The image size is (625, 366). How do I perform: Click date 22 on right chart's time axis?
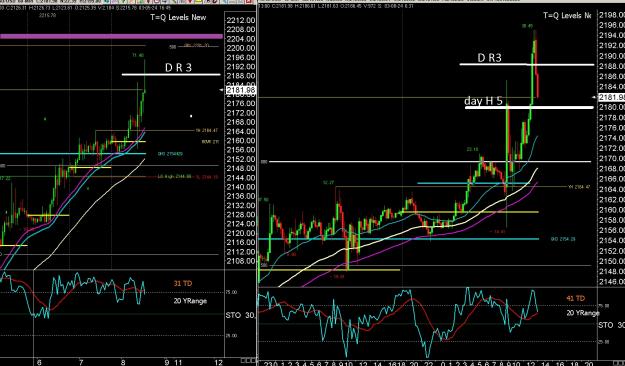coord(428,364)
